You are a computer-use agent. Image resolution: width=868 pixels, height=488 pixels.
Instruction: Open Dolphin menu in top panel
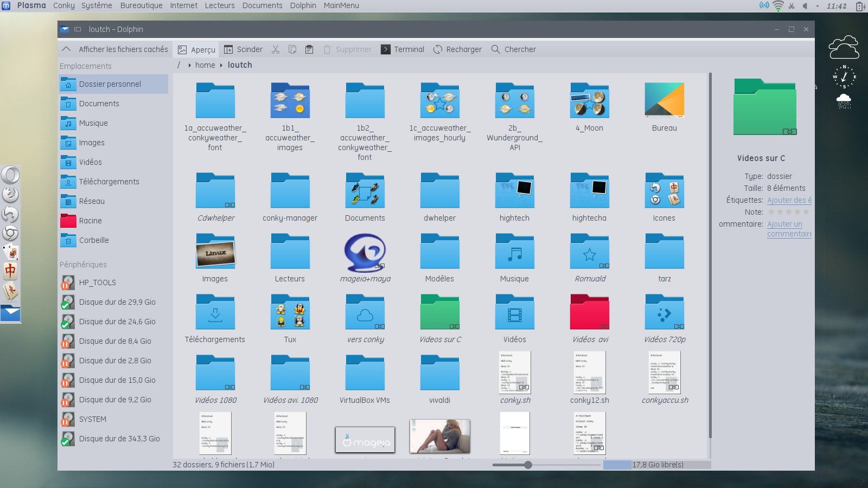(x=303, y=5)
